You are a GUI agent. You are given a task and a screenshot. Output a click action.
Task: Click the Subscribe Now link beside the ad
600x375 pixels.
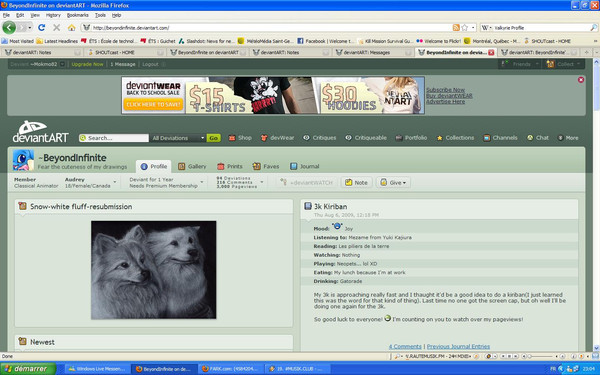pyautogui.click(x=445, y=90)
